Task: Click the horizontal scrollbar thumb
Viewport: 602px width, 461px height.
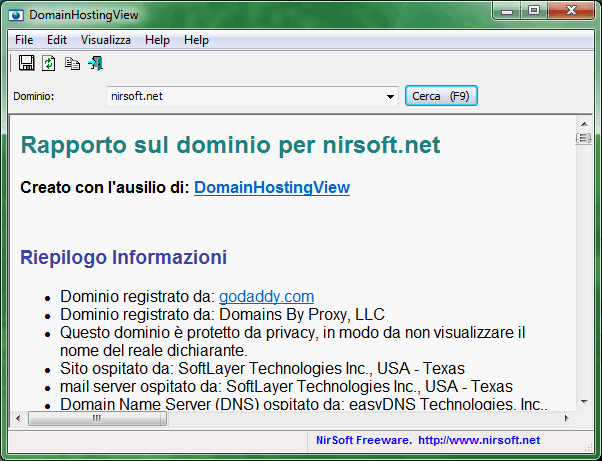Action: [x=98, y=418]
